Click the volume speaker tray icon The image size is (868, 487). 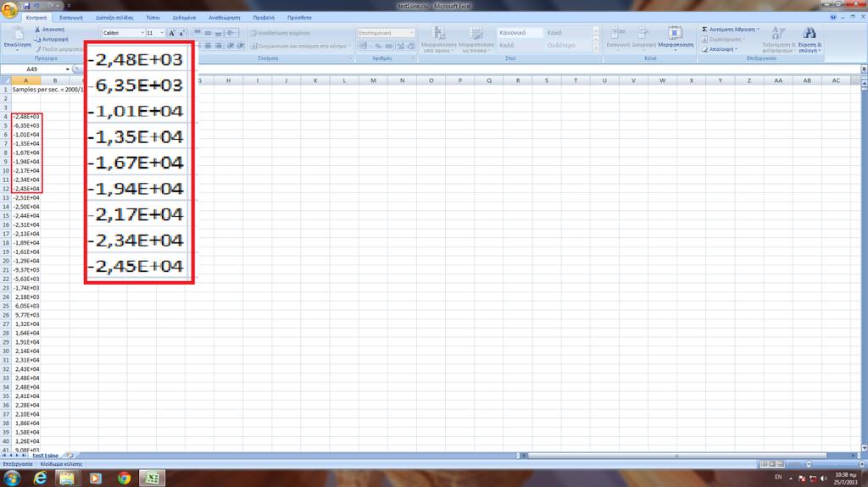pos(823,479)
